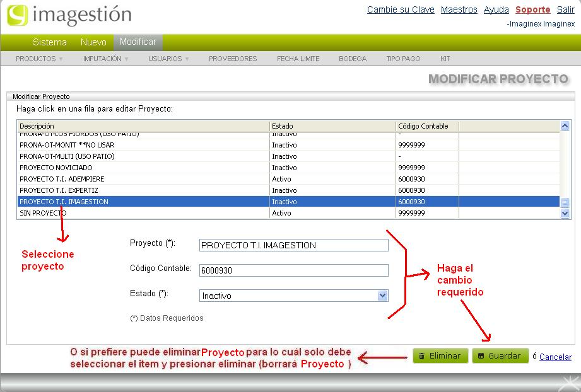The height and width of the screenshot is (392, 581).
Task: Click code 6000930 in PROYECTO T.I. ADEMPIERE row
Action: click(x=411, y=179)
